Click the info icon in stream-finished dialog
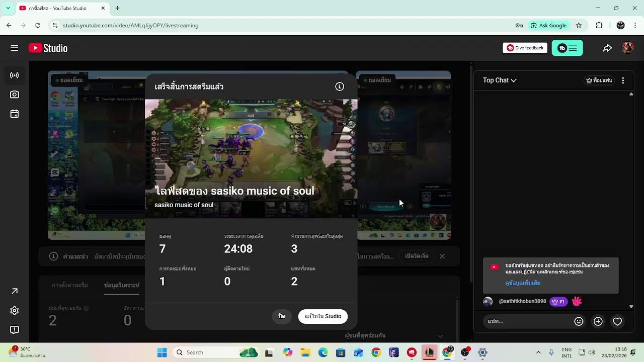This screenshot has width=644, height=362. coord(340,86)
